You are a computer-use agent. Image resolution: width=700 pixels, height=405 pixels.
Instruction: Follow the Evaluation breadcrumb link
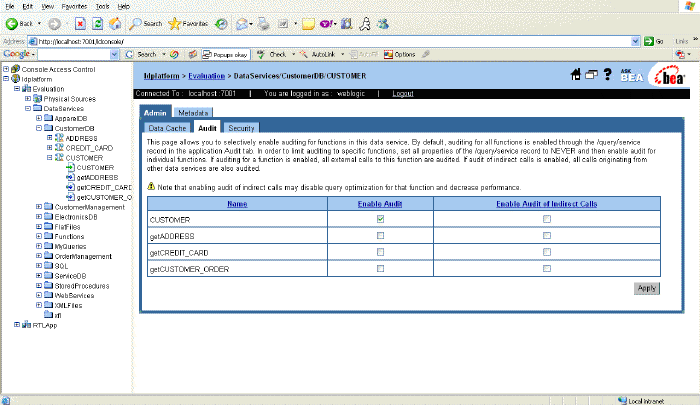[x=206, y=76]
